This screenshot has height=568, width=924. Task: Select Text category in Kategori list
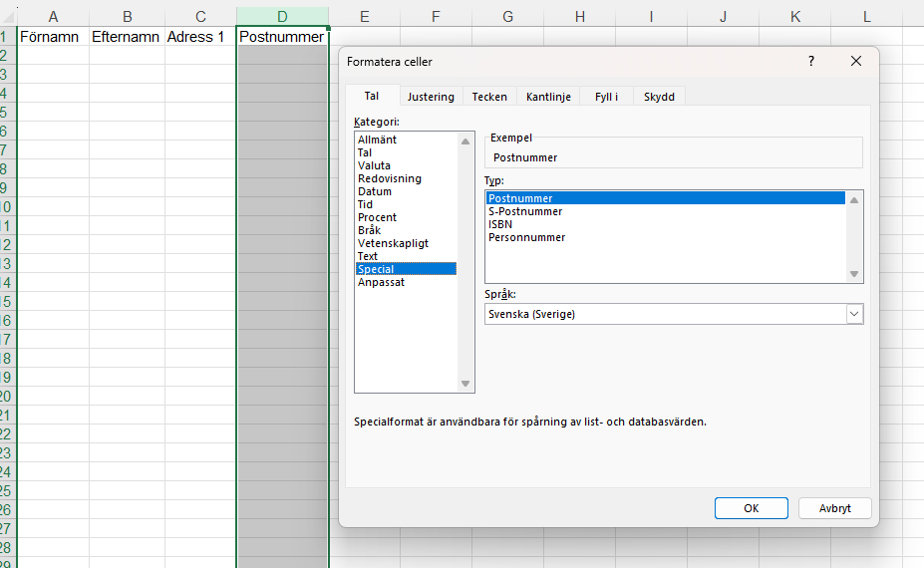pos(406,256)
